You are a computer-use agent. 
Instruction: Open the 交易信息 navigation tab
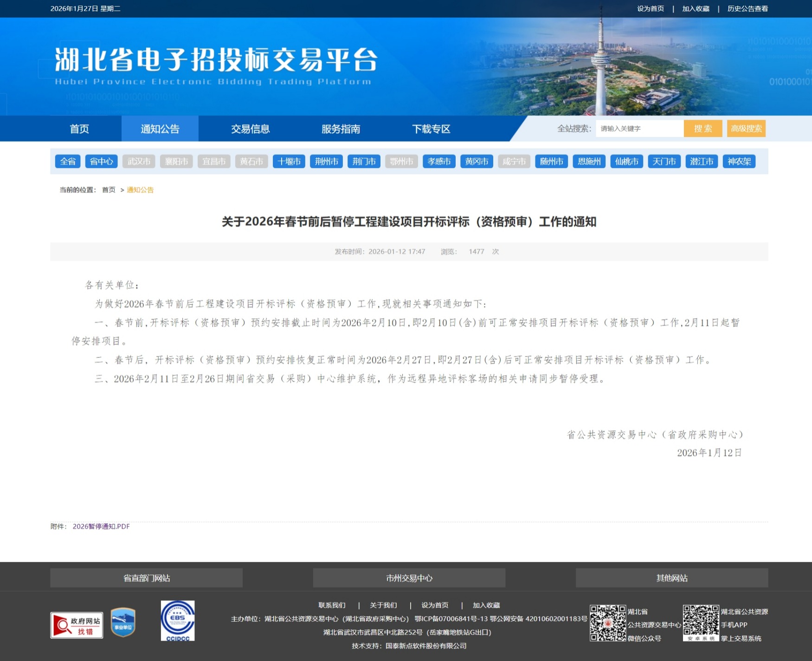pyautogui.click(x=250, y=129)
